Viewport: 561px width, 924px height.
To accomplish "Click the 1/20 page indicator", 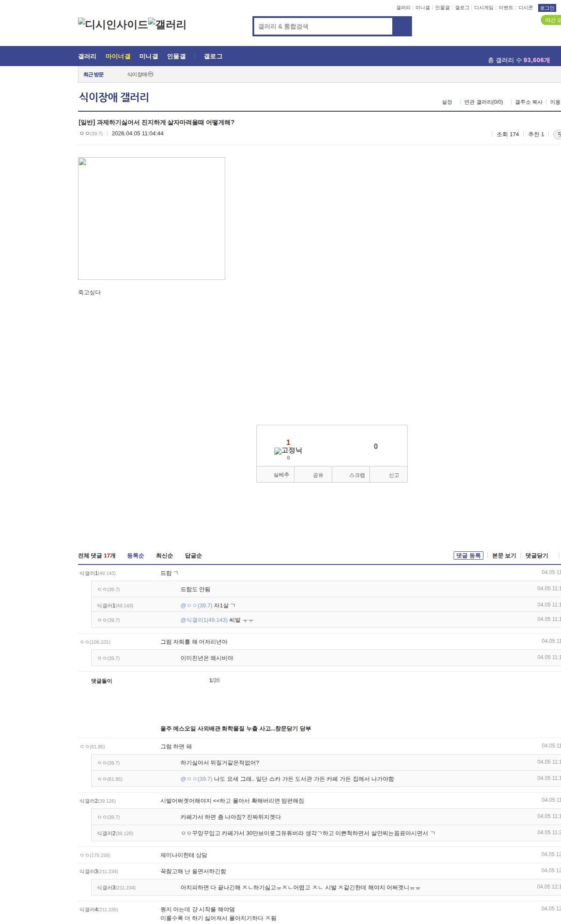I will coord(214,681).
